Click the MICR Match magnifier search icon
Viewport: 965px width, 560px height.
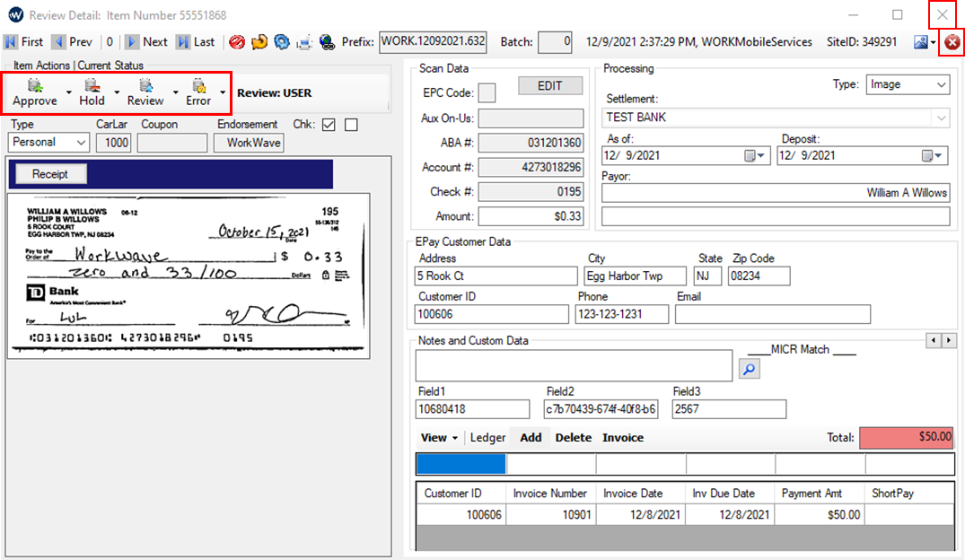point(749,369)
